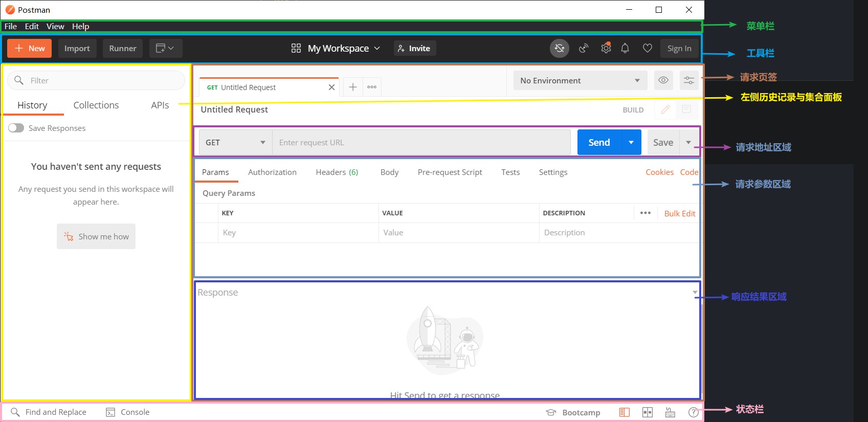This screenshot has height=422, width=868.
Task: Switch to the APIs tab
Action: (x=160, y=105)
